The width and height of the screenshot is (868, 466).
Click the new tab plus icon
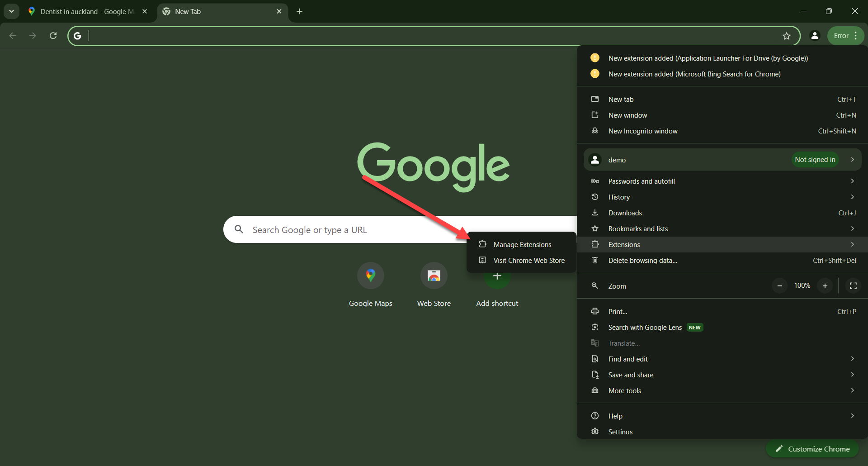coord(299,11)
